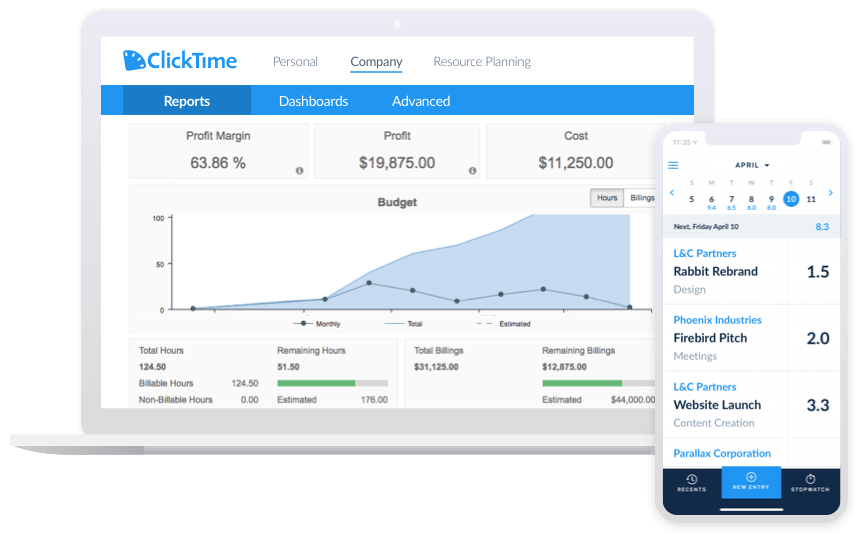
Task: Toggle the chart to Hours view
Action: [607, 198]
